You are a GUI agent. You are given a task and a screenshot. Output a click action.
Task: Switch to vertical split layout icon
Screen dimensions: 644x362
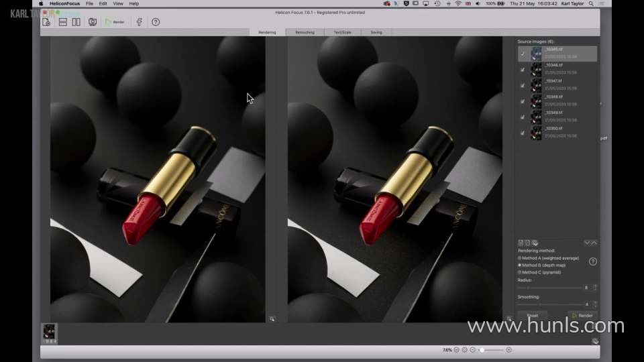tap(76, 22)
